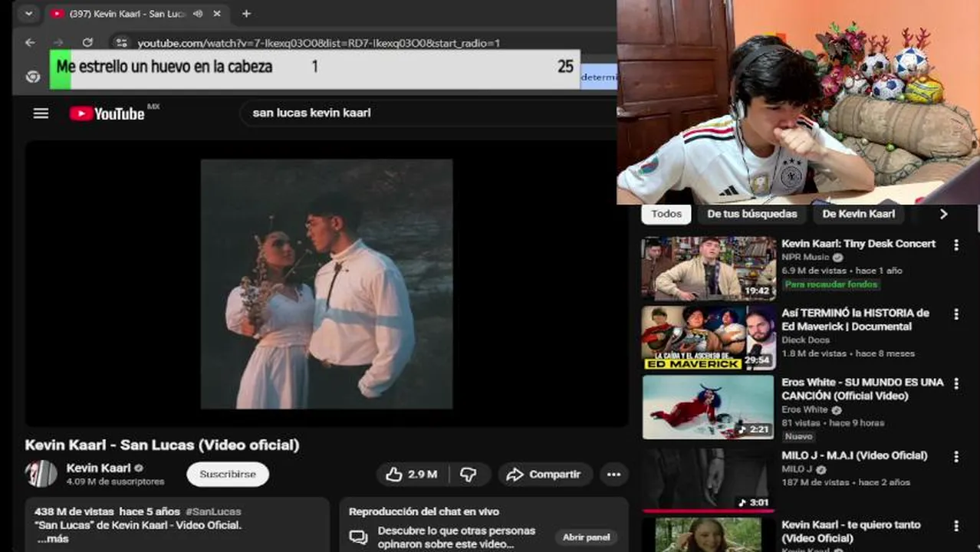Open options menu for te quiero tanto video
The image size is (980, 552).
point(955,526)
